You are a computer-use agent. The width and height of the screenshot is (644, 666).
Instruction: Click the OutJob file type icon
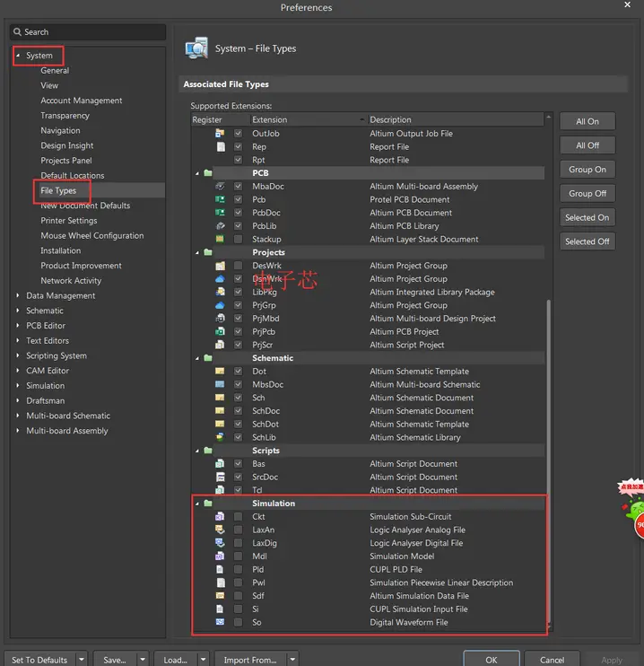click(x=220, y=134)
